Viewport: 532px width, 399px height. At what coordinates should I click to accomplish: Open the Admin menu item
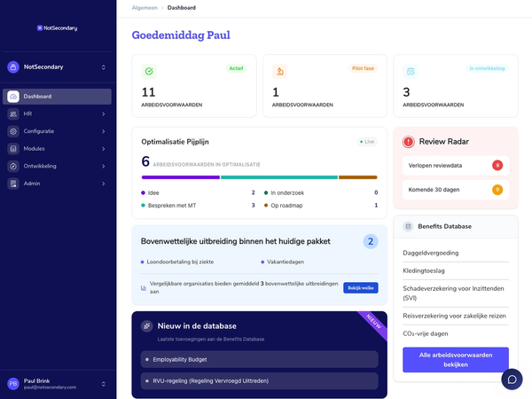pyautogui.click(x=57, y=184)
